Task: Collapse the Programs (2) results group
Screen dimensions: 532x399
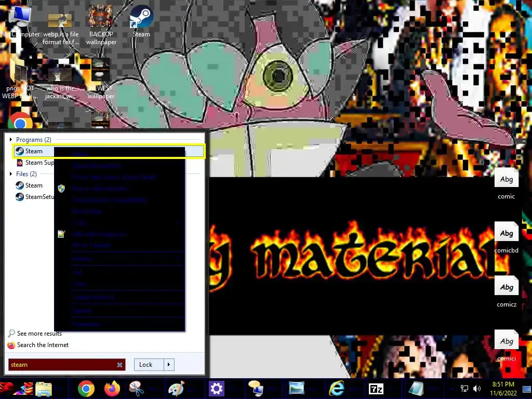Action: pos(11,139)
